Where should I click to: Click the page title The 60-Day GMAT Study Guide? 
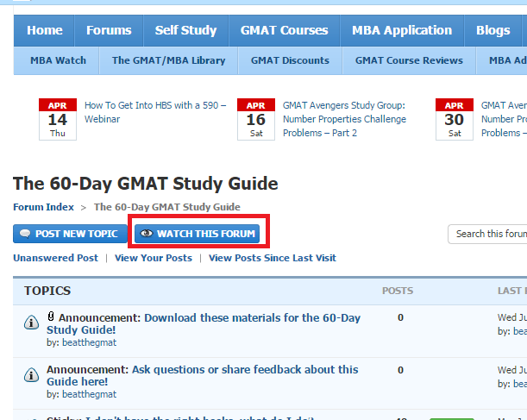[x=146, y=184]
